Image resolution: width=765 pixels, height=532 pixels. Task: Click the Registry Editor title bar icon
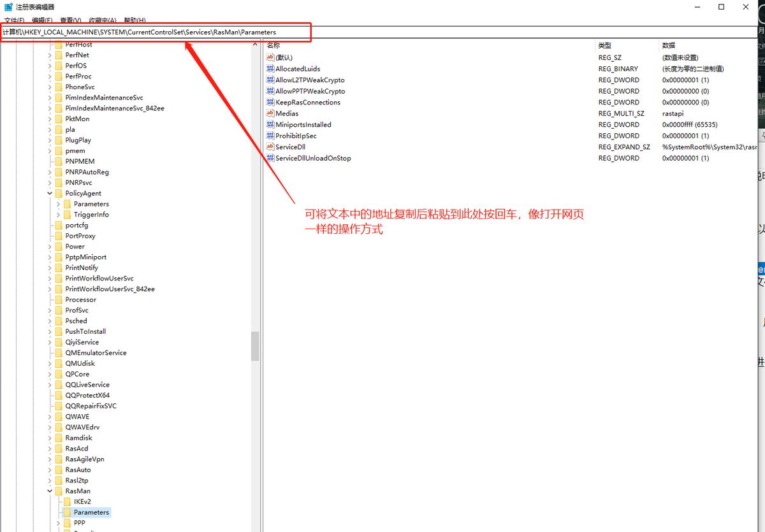pyautogui.click(x=9, y=7)
